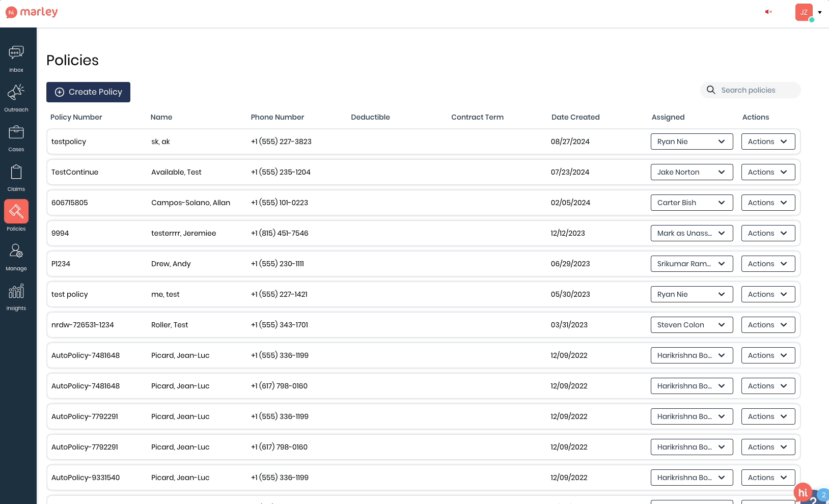829x504 pixels.
Task: Open Actions menu for P1234 policy
Action: tap(768, 264)
